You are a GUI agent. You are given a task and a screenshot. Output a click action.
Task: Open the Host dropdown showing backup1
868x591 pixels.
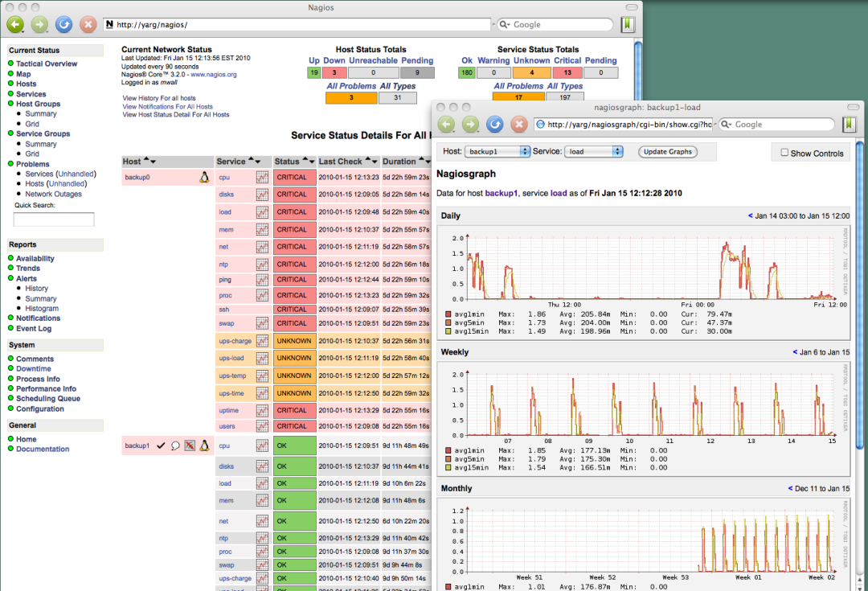click(497, 151)
